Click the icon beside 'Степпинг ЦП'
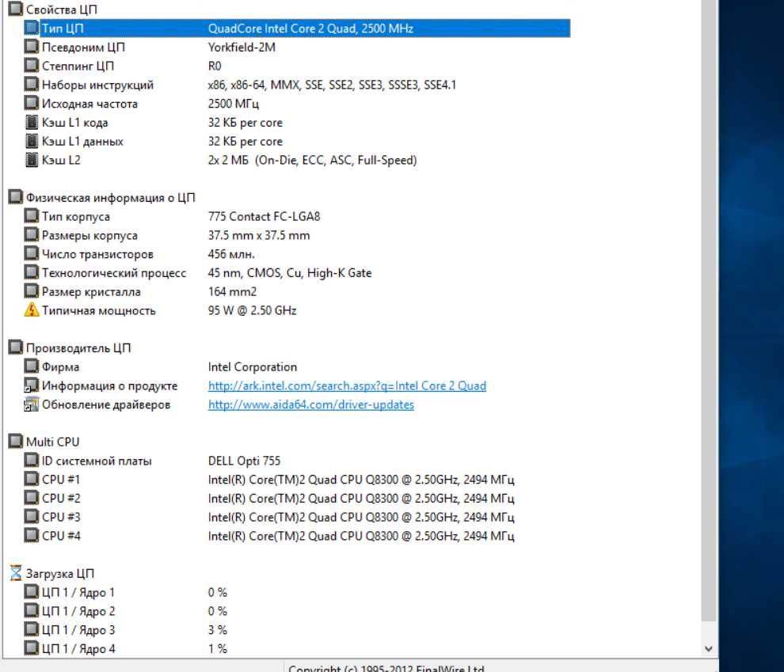Screen dimensions: 784x672 tap(32, 65)
